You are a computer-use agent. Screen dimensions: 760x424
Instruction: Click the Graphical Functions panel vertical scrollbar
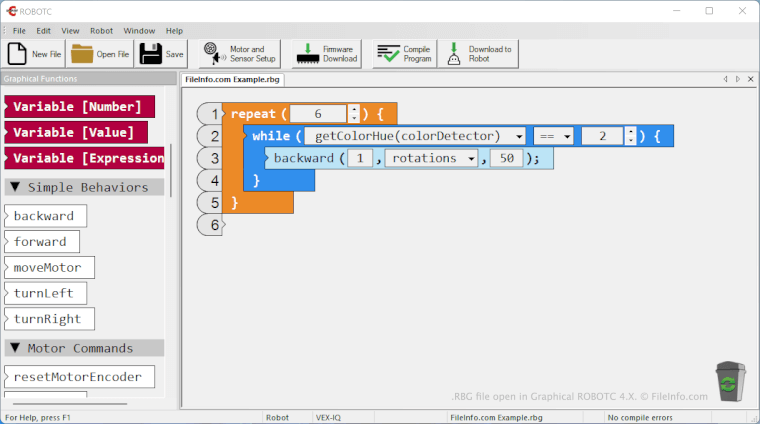click(170, 170)
